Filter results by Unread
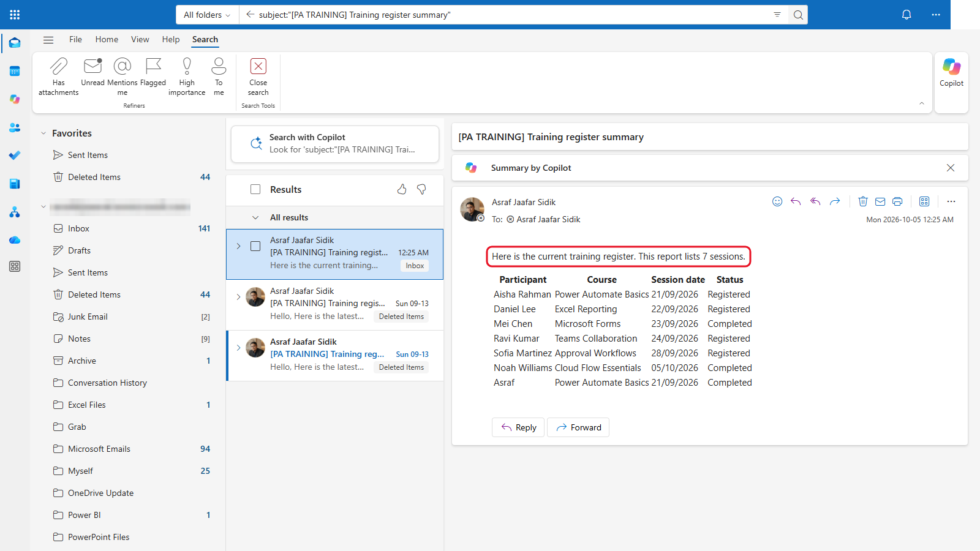 (92, 72)
